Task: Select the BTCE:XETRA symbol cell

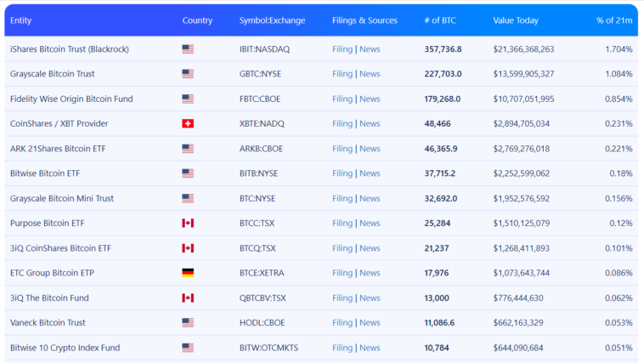Action: click(x=262, y=273)
